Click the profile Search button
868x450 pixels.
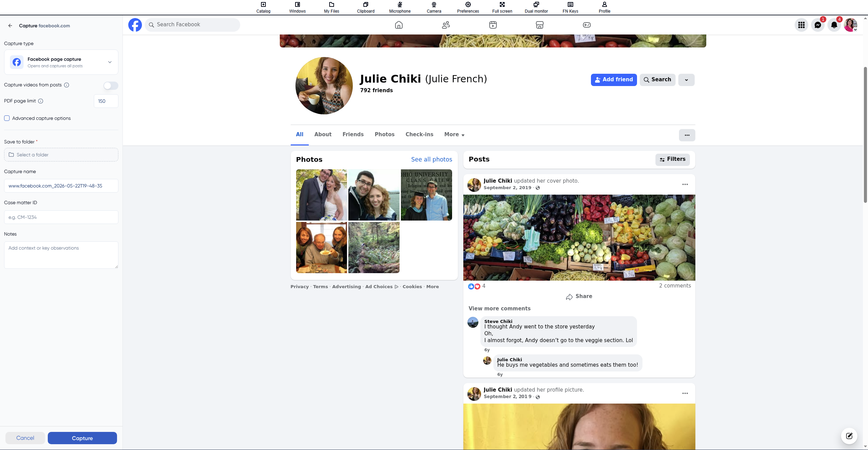click(657, 80)
